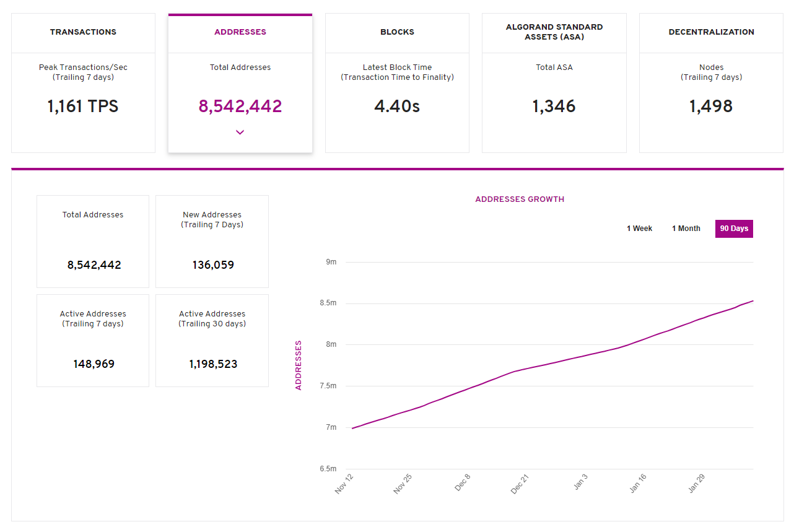Screen dimensions: 794x532
Task: Click the Total ASA count 1,346
Action: [554, 106]
